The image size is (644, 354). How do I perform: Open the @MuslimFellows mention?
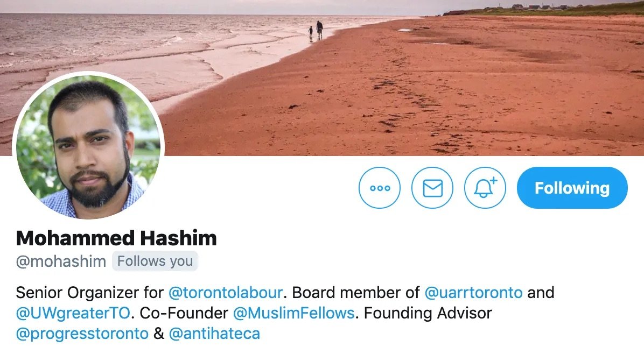point(293,314)
